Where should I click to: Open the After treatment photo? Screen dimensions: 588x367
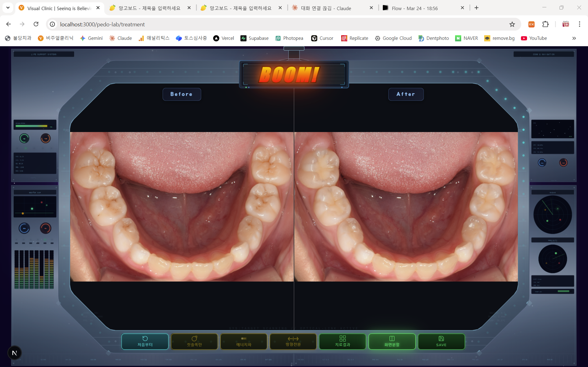pyautogui.click(x=406, y=207)
